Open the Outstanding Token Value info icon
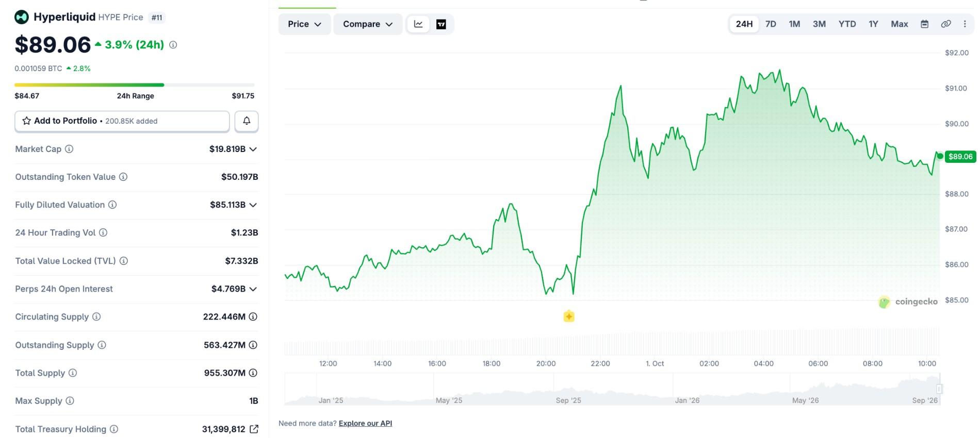This screenshot has height=438, width=980. tap(123, 177)
